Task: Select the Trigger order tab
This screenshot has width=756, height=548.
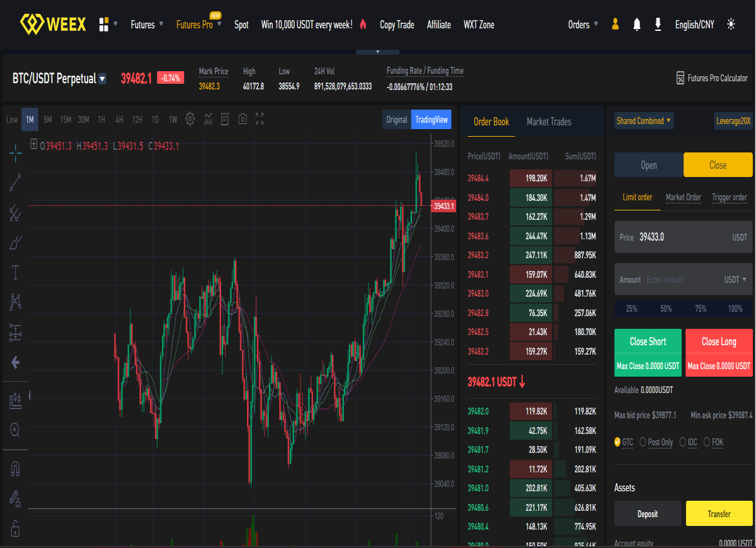Action: click(x=730, y=197)
